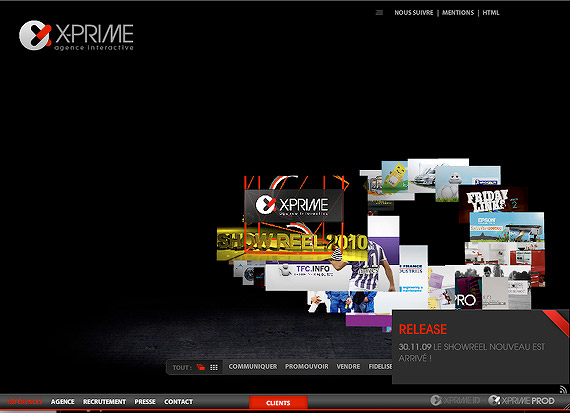
Task: Read the 30.11.09 showreel news item
Action: (471, 352)
